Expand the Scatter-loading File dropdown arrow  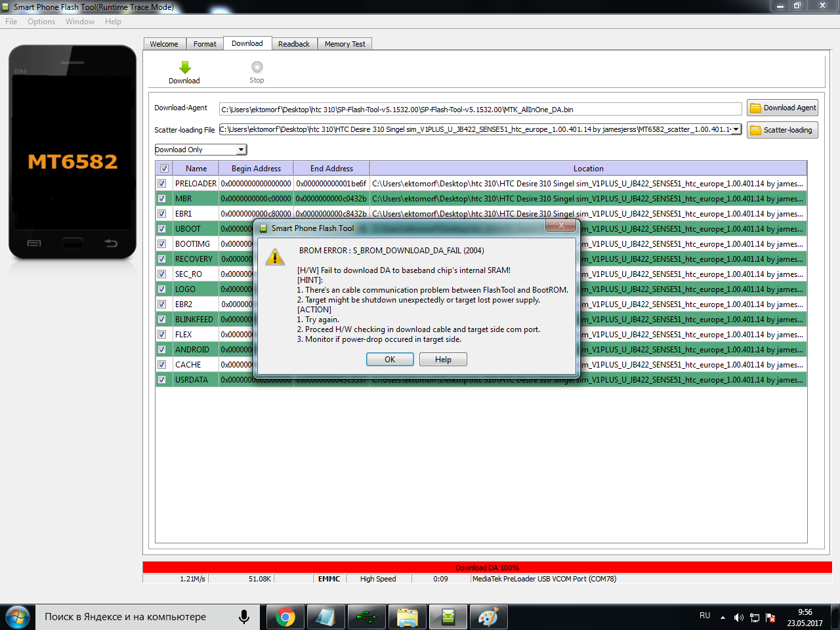[736, 129]
